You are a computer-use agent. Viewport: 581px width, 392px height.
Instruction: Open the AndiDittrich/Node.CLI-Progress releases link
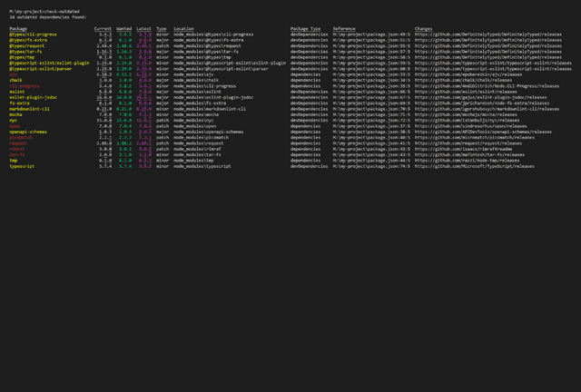[x=487, y=86]
